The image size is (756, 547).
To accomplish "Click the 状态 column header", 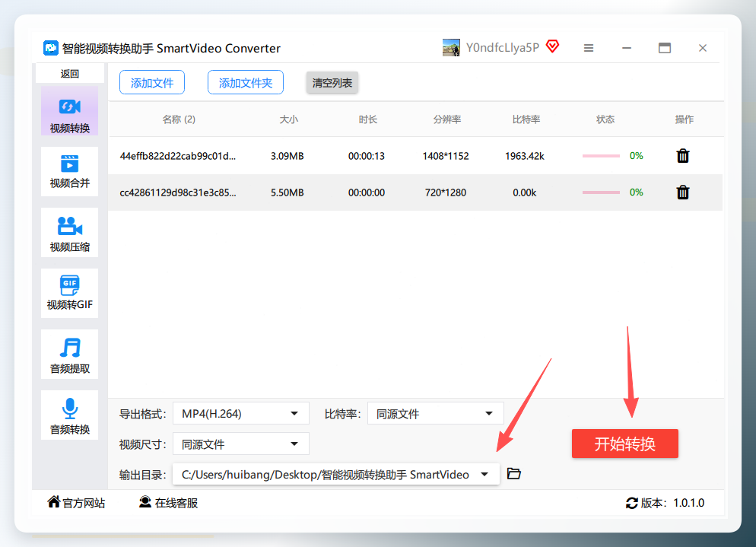I will [x=605, y=119].
